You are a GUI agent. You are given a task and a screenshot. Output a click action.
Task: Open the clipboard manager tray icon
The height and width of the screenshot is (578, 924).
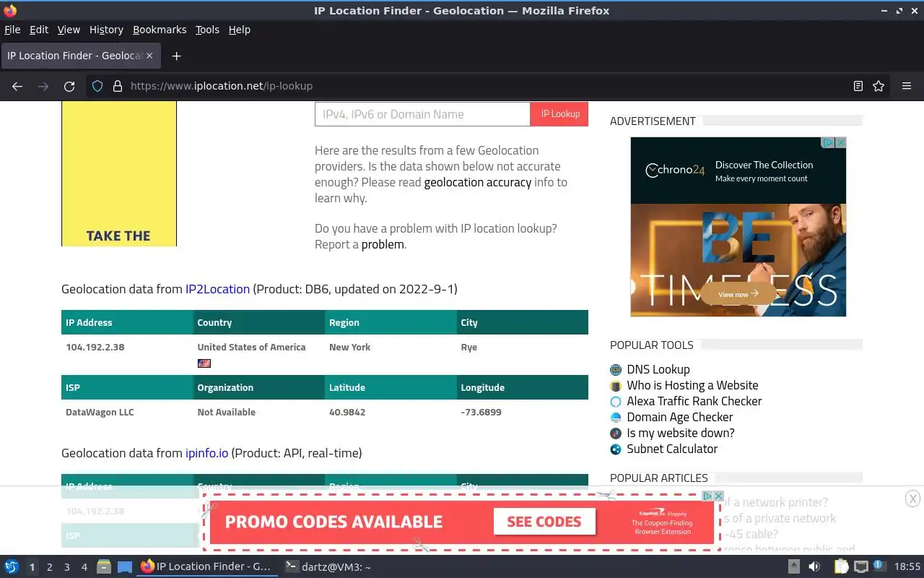[841, 567]
